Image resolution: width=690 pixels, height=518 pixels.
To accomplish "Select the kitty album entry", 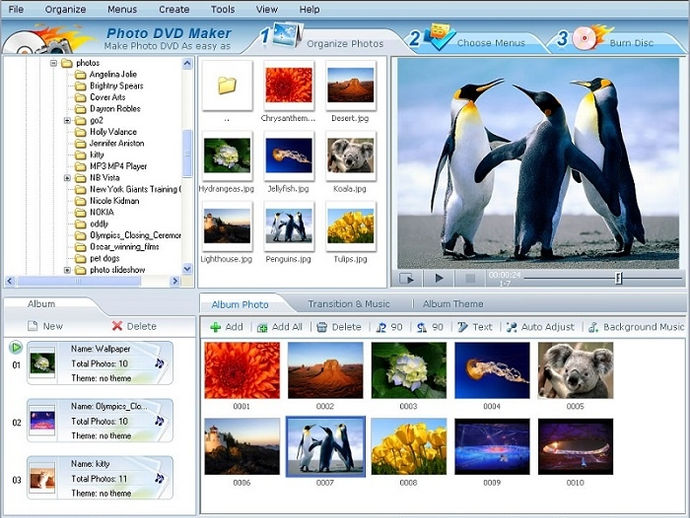I will pos(100,478).
